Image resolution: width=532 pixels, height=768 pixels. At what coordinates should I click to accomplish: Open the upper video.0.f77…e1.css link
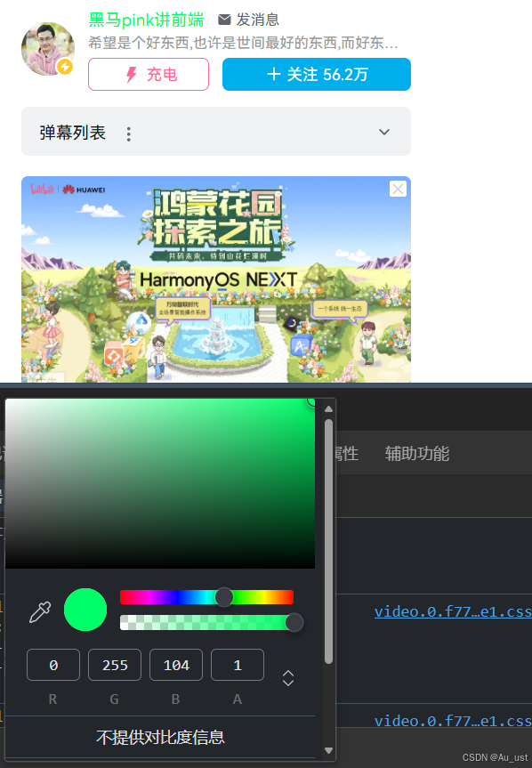coord(453,611)
